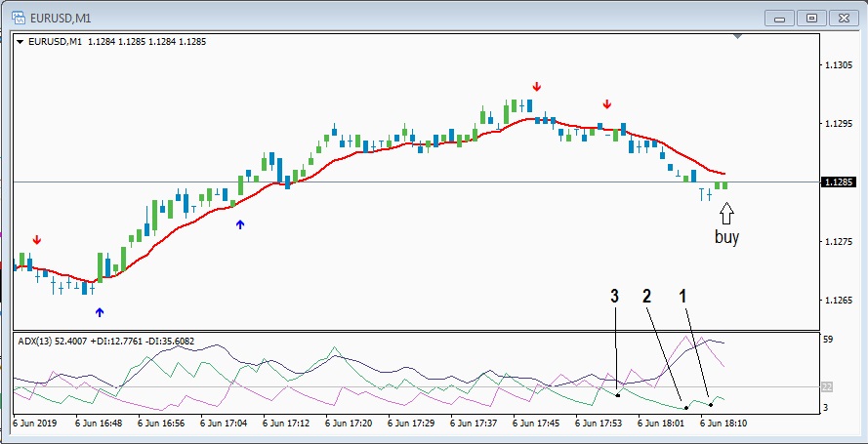Viewport: 868px width, 444px height.
Task: Click the '6 Jun 18:10' time axis label
Action: tap(723, 424)
